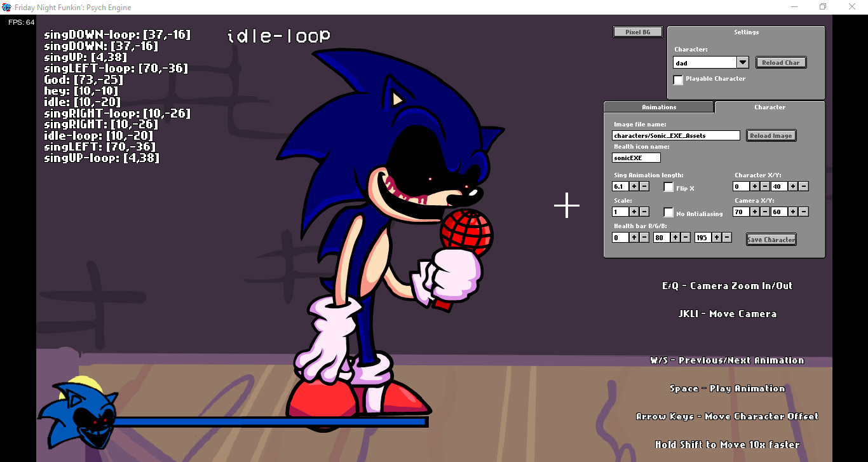Increase Camera X with plus button
This screenshot has width=868, height=462.
tap(755, 212)
